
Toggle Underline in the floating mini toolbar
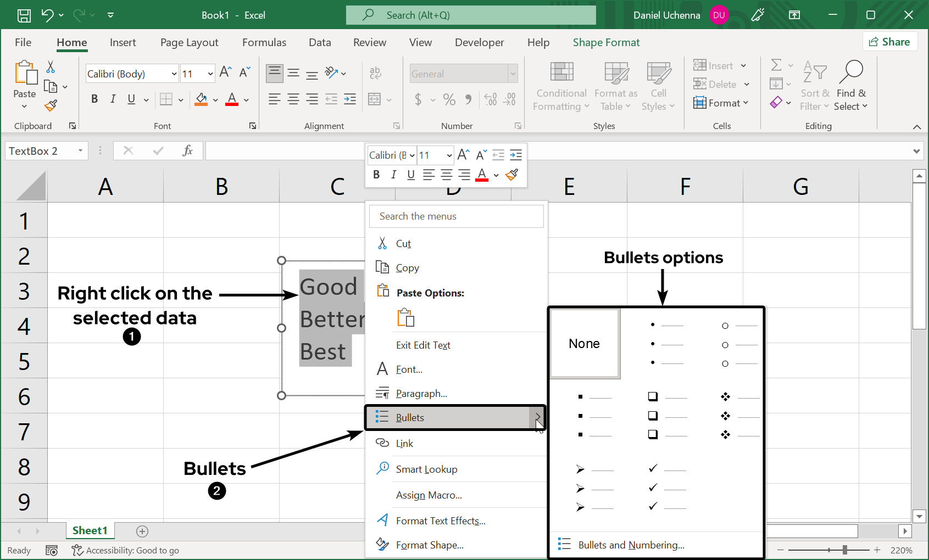pos(411,175)
